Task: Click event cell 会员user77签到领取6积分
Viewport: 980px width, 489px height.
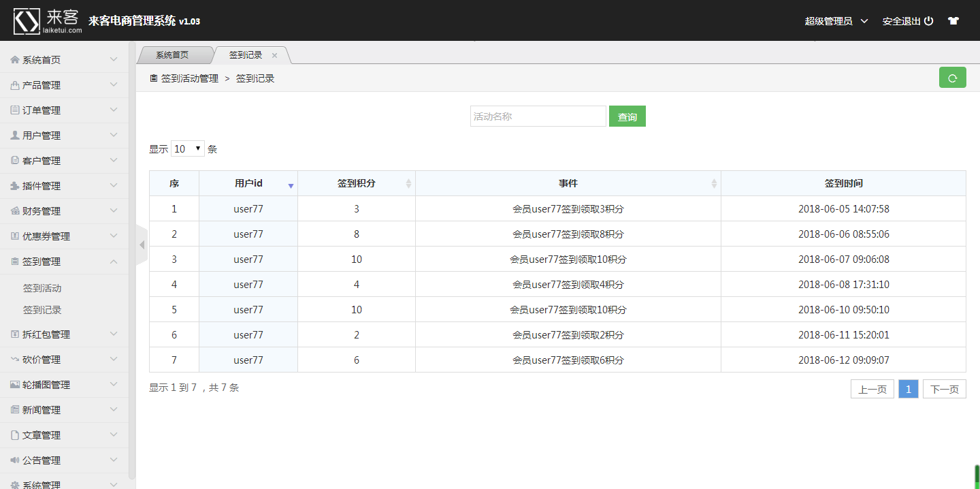Action: tap(568, 360)
